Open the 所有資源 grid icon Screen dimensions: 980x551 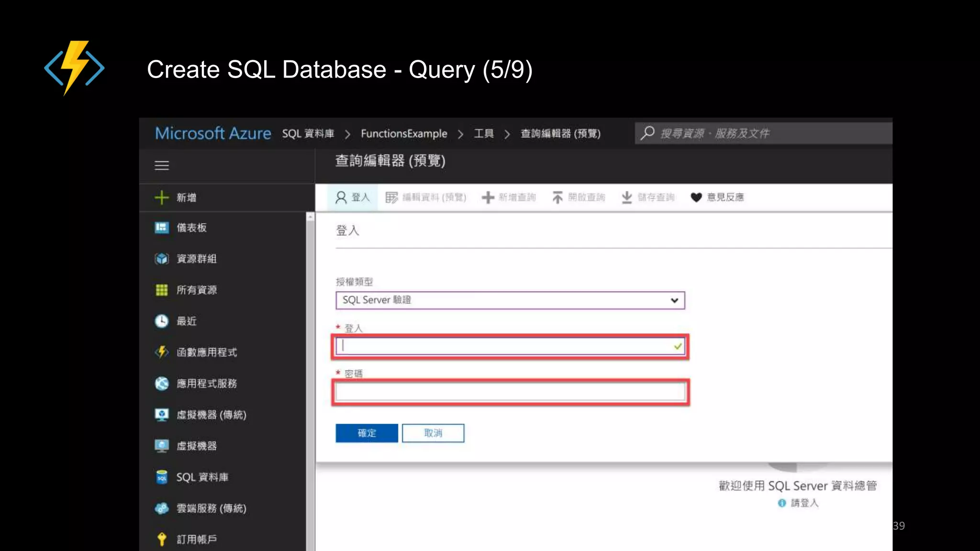pyautogui.click(x=162, y=290)
